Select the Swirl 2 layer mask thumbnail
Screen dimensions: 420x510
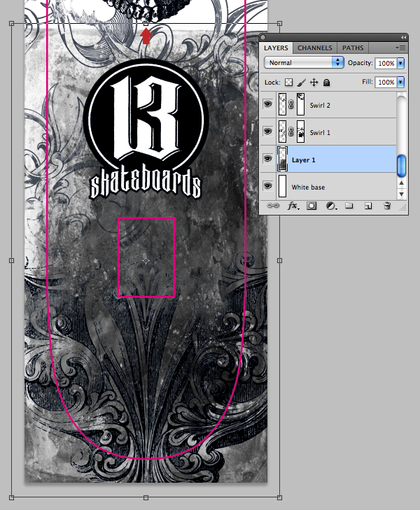pos(300,104)
